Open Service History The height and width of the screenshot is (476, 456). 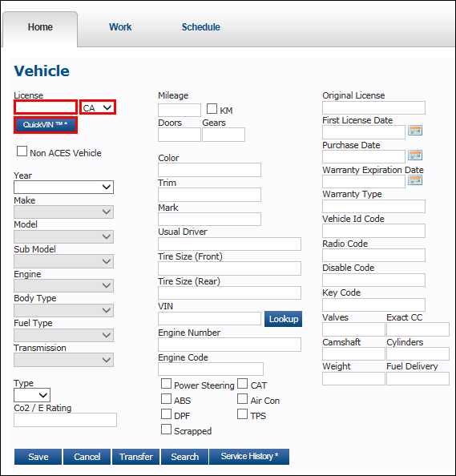click(249, 457)
